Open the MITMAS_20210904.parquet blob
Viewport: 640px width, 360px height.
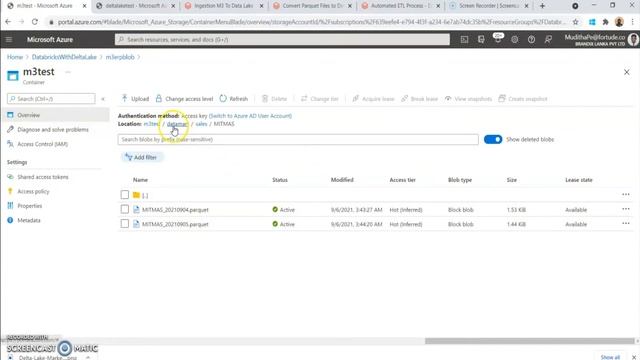pos(175,210)
